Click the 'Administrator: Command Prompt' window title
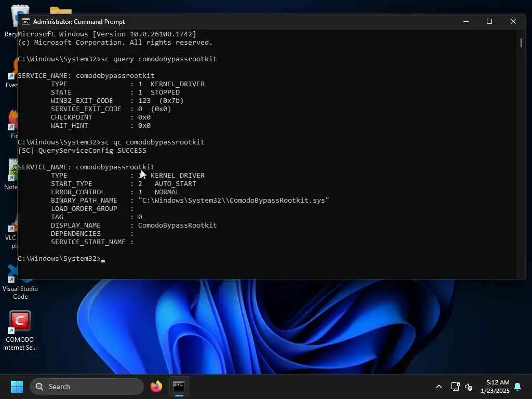532x399 pixels. coord(79,22)
